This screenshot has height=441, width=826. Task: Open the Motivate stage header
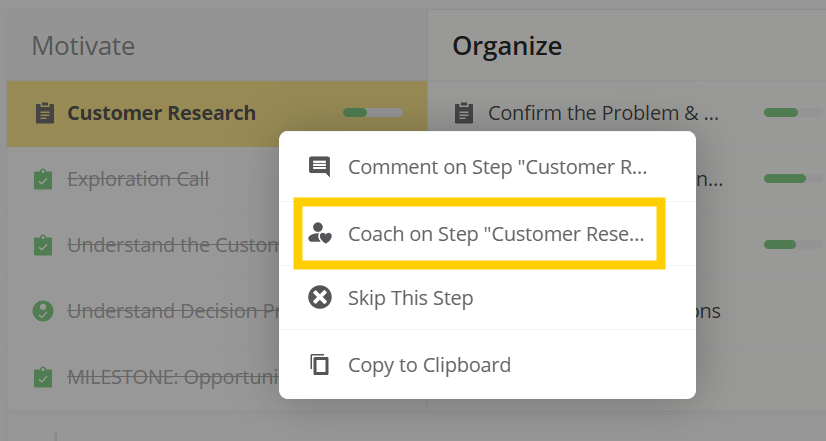pyautogui.click(x=83, y=46)
